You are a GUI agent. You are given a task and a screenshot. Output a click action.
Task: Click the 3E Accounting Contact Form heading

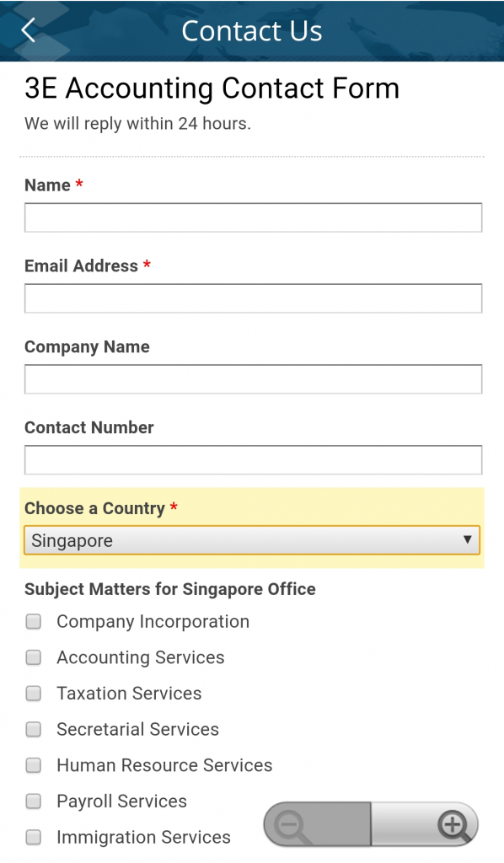[x=212, y=88]
